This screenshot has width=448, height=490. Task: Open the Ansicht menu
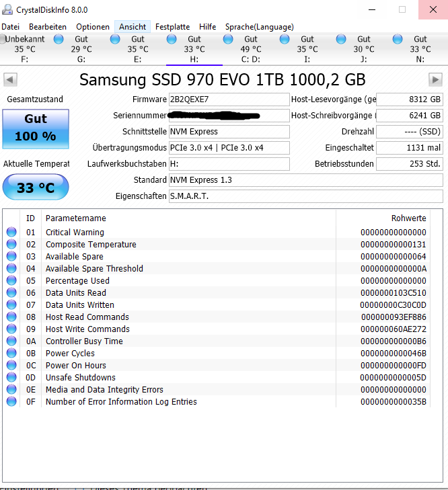(133, 27)
